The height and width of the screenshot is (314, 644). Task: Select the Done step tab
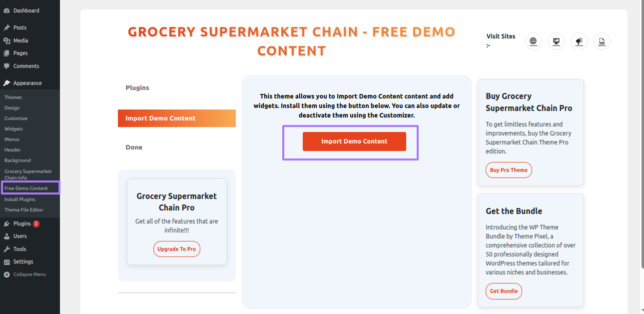pos(134,147)
